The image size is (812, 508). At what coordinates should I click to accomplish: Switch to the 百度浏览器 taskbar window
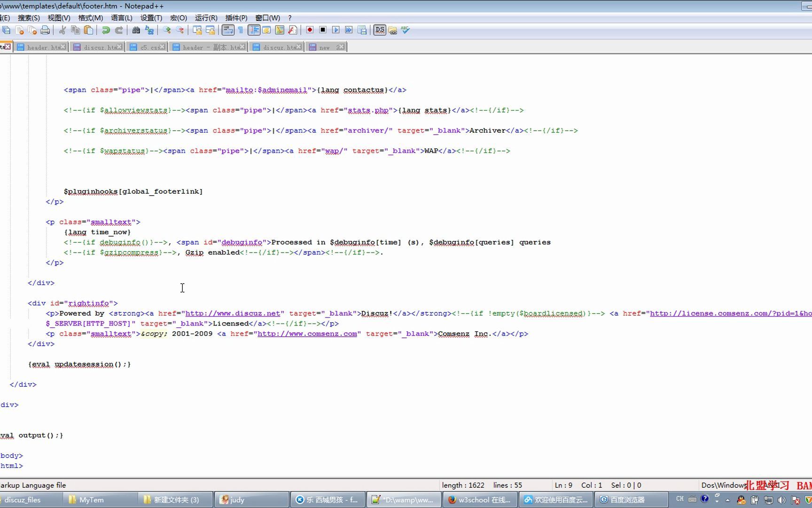[632, 500]
